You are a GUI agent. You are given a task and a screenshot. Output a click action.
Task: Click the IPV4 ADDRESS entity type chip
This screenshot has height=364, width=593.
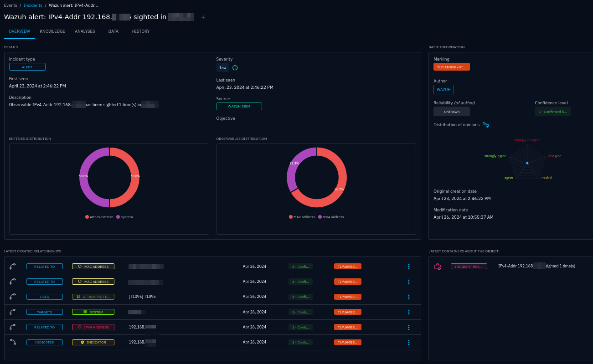(93, 327)
